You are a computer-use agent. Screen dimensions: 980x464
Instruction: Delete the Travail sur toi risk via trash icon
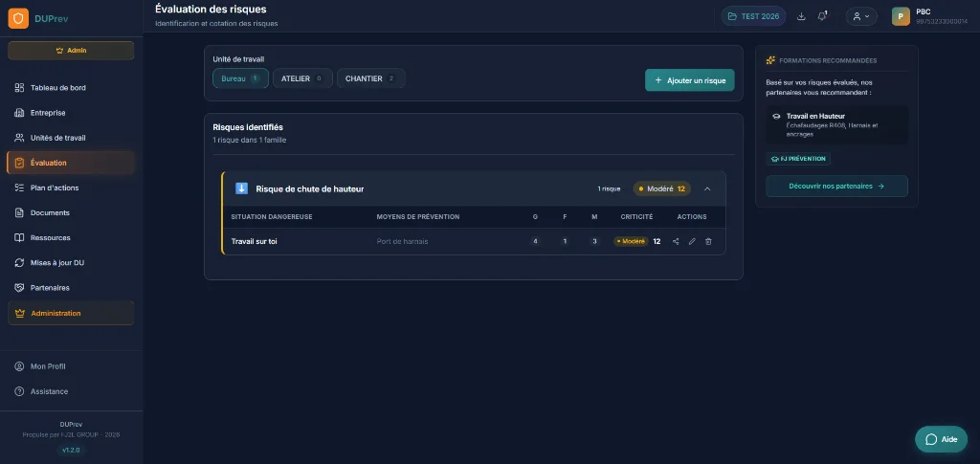click(x=708, y=241)
